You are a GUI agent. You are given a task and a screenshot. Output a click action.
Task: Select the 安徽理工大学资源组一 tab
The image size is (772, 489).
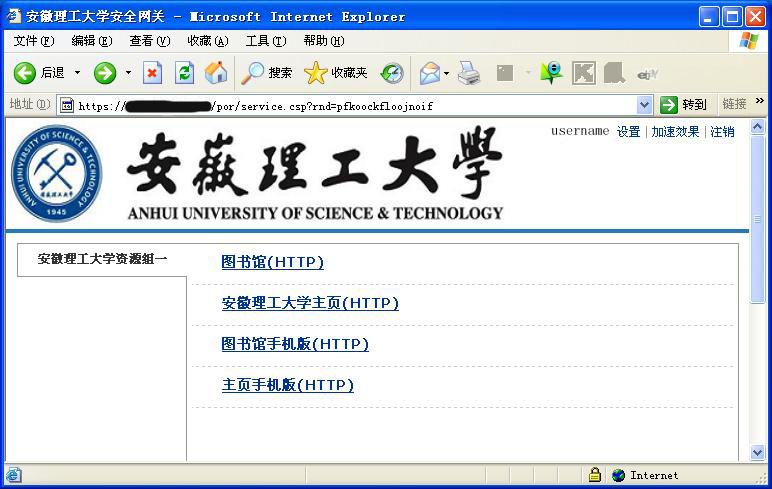[102, 259]
